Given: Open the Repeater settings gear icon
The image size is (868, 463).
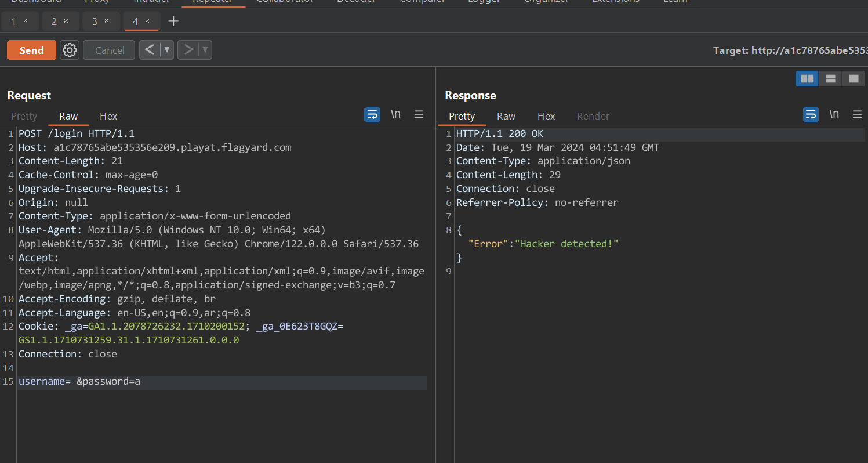Looking at the screenshot, I should tap(70, 50).
